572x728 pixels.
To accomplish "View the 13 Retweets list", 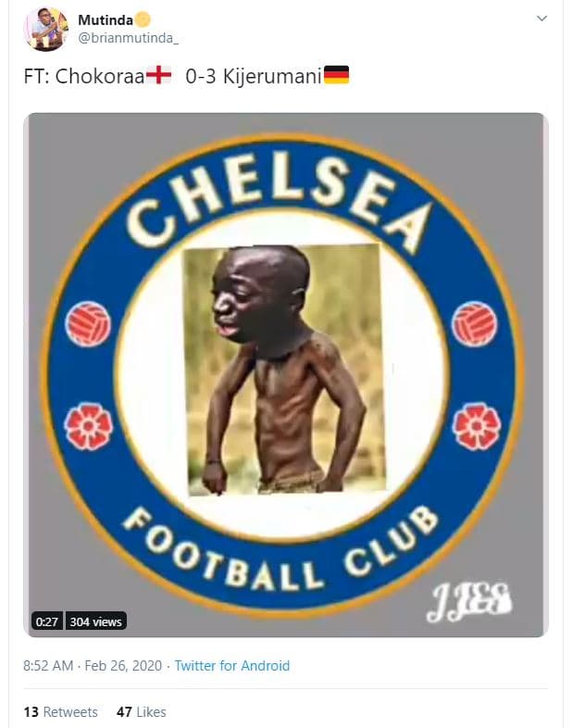I will click(x=61, y=711).
